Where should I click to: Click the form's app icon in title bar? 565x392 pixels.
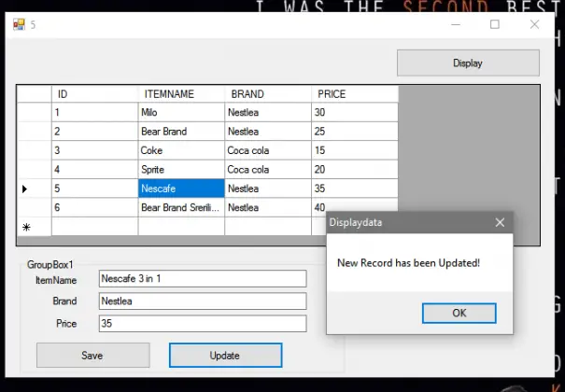tap(19, 24)
